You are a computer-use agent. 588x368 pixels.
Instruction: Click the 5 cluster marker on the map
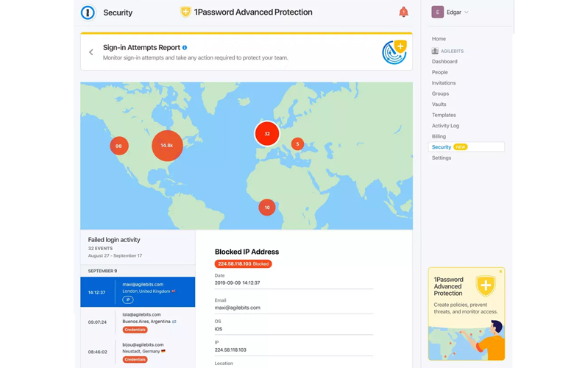tap(297, 144)
